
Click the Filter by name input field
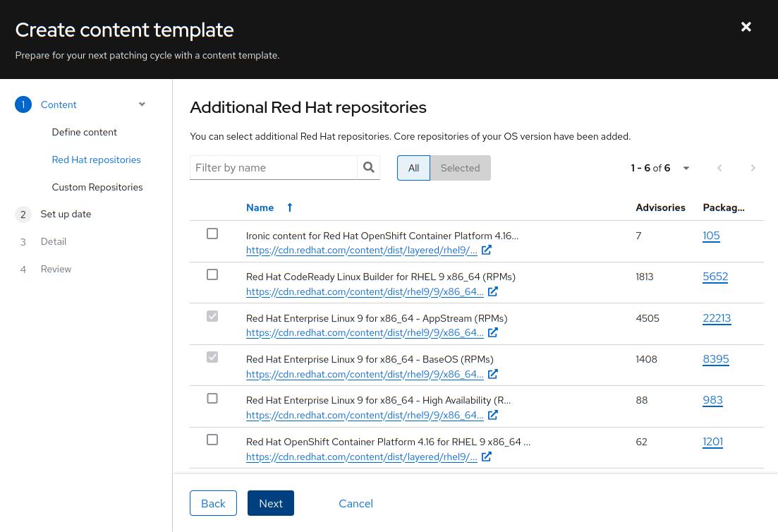(x=274, y=168)
